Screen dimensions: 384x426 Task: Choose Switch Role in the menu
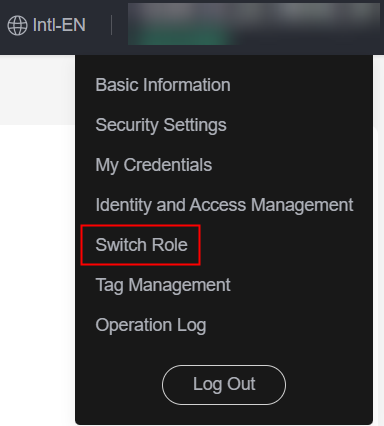tap(141, 245)
